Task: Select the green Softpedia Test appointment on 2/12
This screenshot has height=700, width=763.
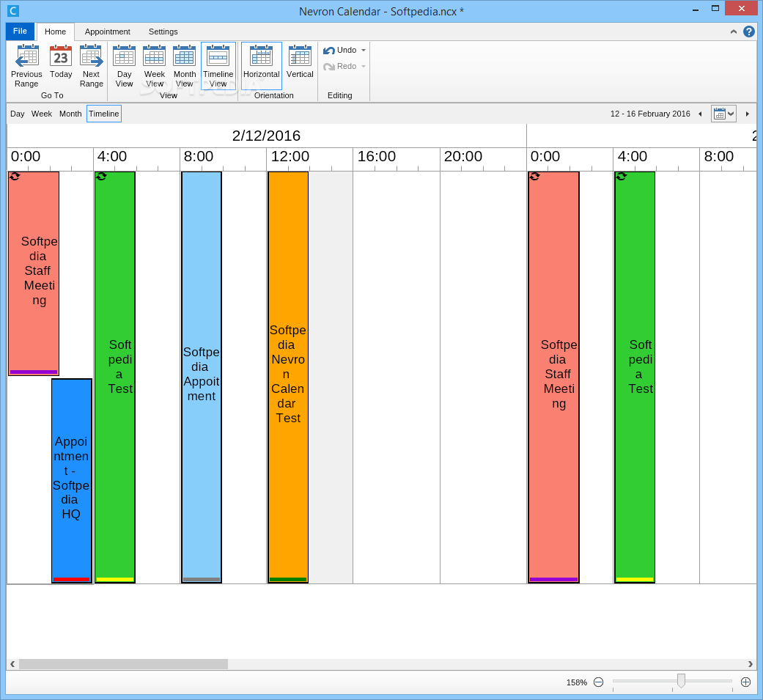Action: coord(115,377)
